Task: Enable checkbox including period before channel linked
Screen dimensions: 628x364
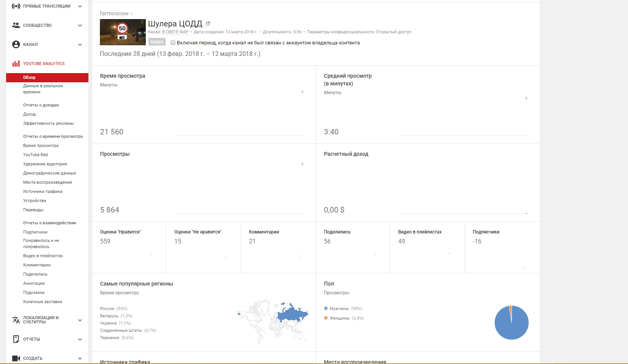Action: [173, 43]
